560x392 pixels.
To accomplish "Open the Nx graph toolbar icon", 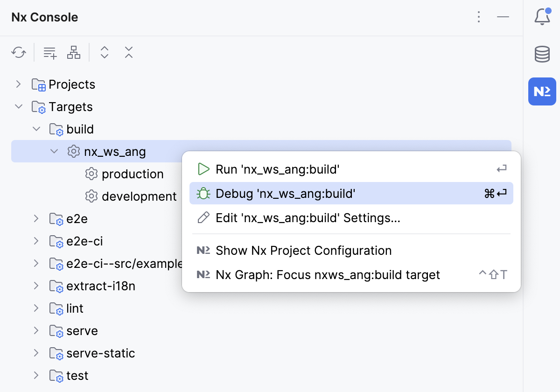I will (74, 52).
